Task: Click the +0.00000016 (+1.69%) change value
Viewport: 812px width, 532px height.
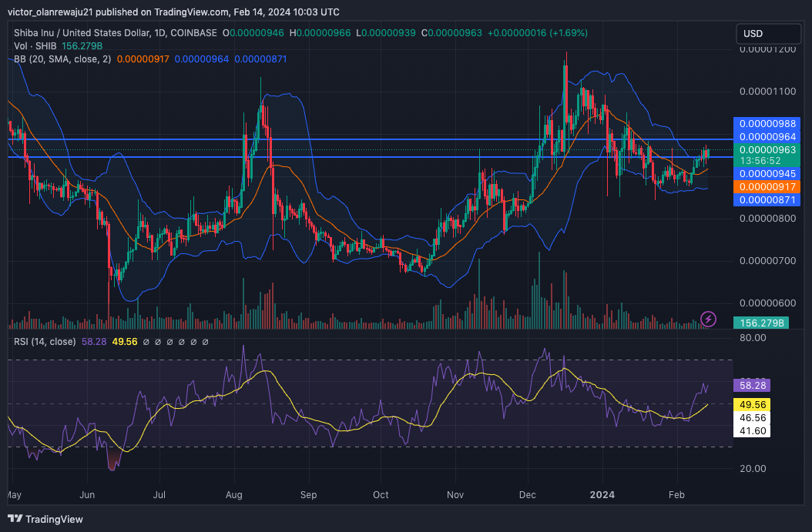Action: coord(537,33)
